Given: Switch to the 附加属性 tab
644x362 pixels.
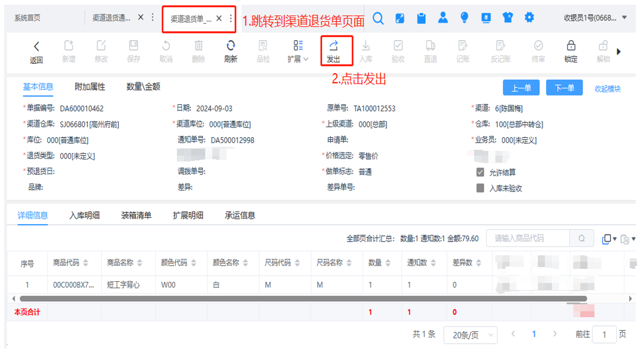Looking at the screenshot, I should 90,87.
